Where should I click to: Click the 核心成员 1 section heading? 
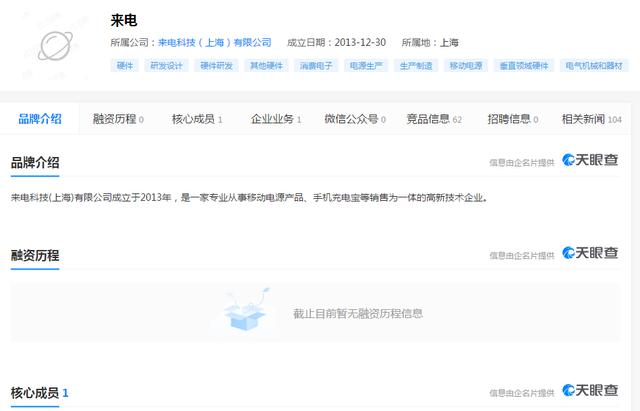pyautogui.click(x=40, y=393)
